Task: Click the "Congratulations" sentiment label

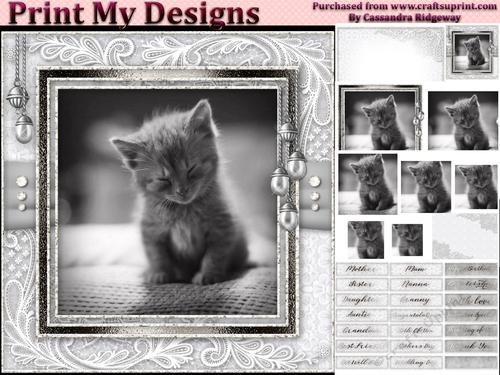Action: tap(416, 315)
